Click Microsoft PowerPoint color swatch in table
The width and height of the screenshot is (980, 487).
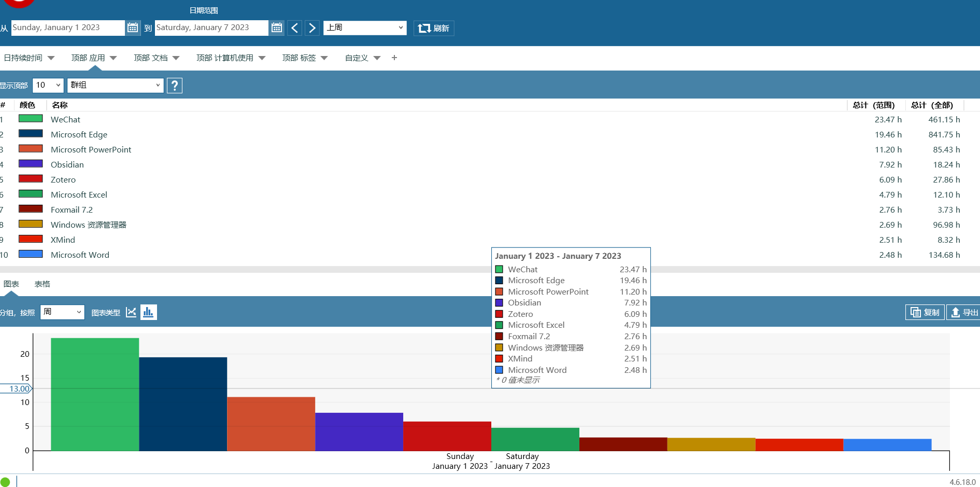point(31,149)
